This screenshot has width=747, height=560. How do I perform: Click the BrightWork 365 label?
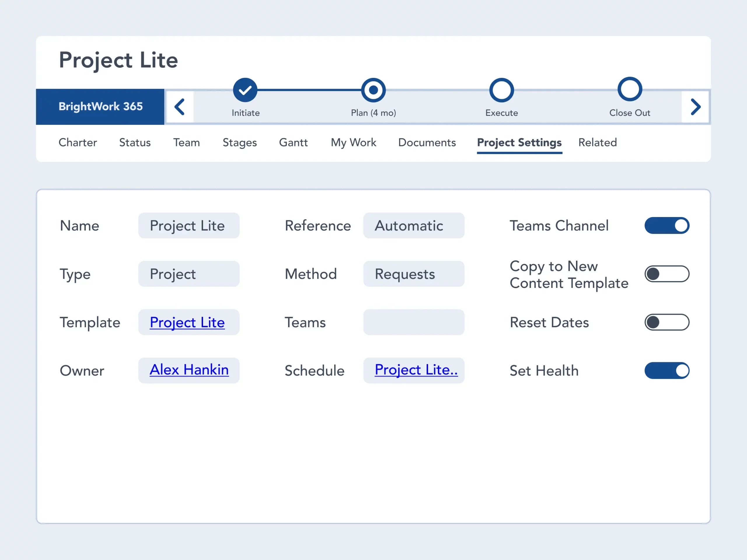[100, 107]
